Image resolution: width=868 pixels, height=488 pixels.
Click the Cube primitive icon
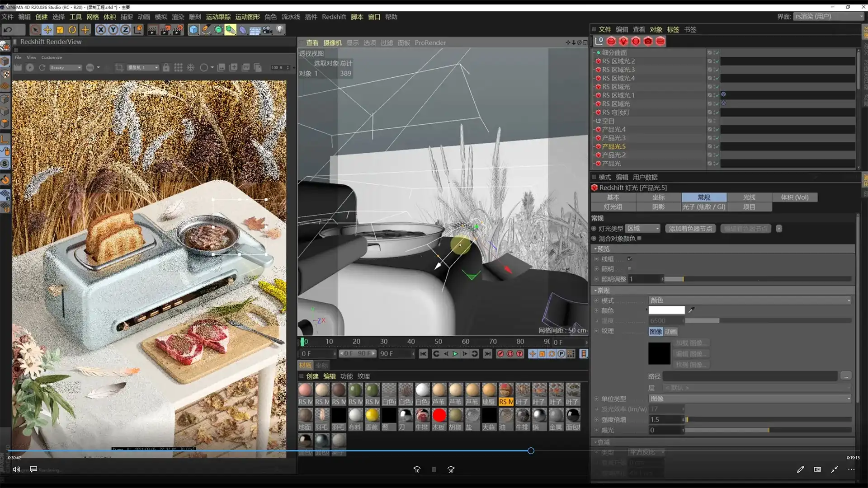pyautogui.click(x=193, y=30)
